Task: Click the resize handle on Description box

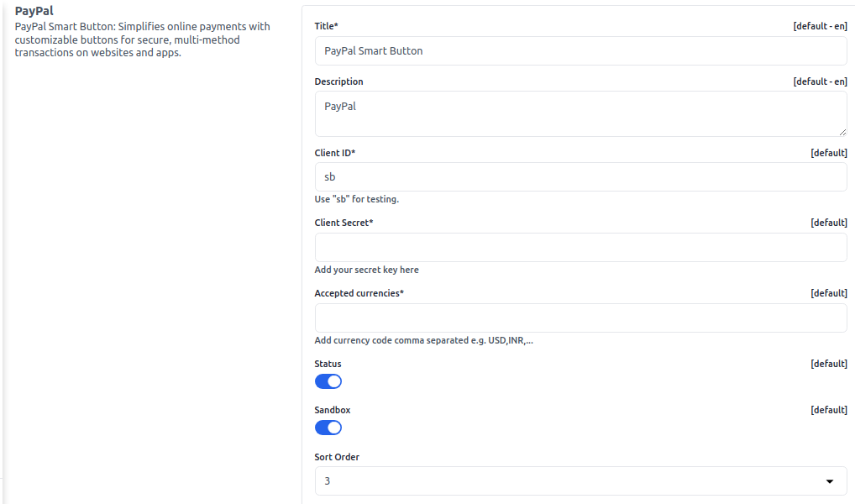Action: pos(843,134)
